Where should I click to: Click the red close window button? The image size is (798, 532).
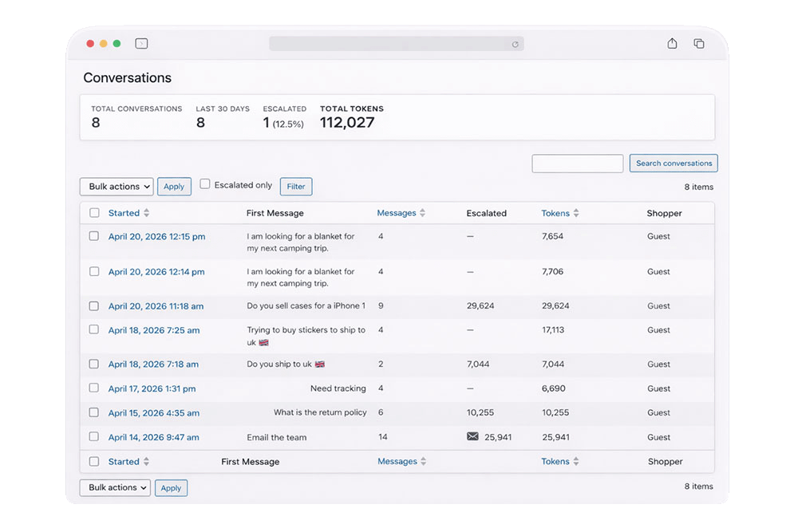click(x=90, y=44)
